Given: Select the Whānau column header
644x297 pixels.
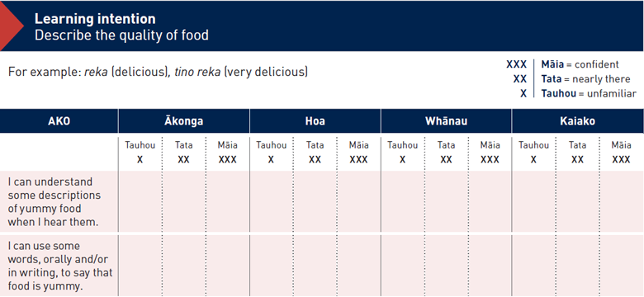Looking at the screenshot, I should (x=446, y=121).
